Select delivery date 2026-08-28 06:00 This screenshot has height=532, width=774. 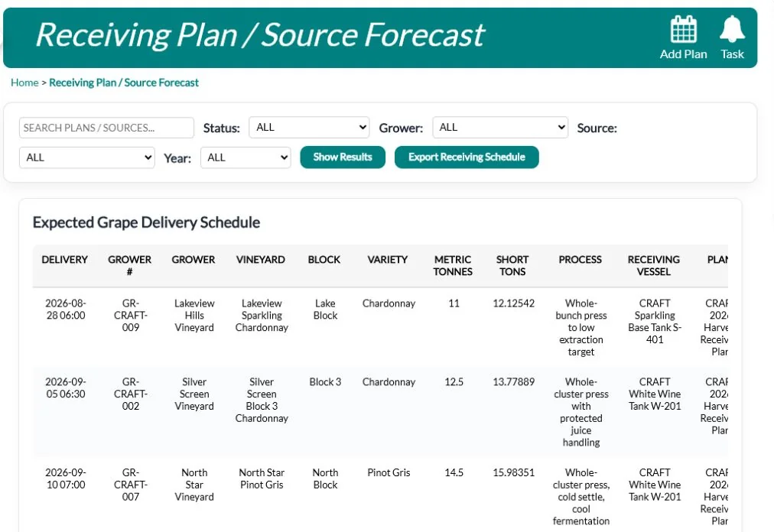[66, 310]
